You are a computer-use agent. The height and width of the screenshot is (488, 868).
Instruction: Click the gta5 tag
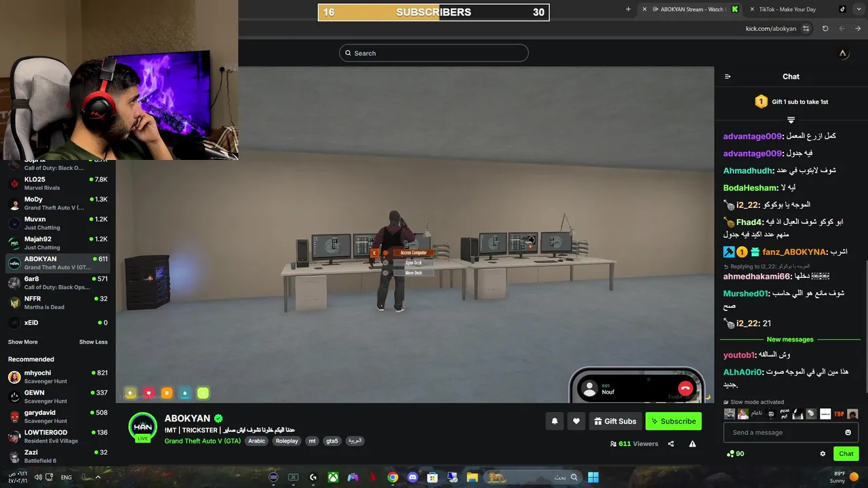[332, 441]
